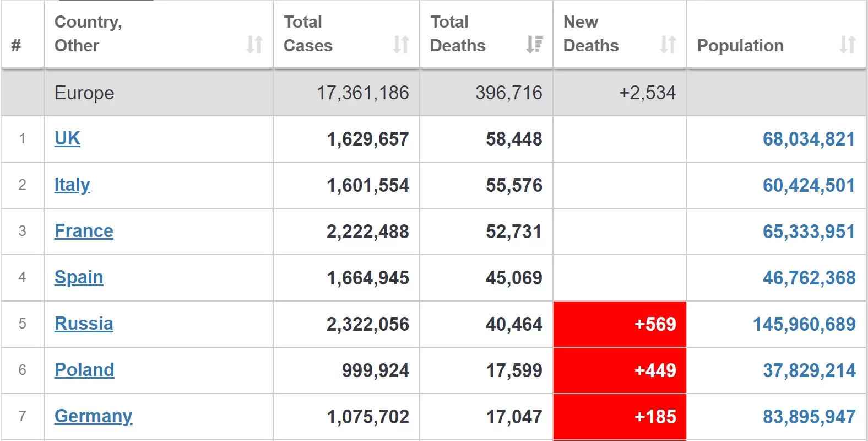The image size is (868, 441).
Task: Click Italy population 60,424,501 link
Action: click(x=809, y=185)
